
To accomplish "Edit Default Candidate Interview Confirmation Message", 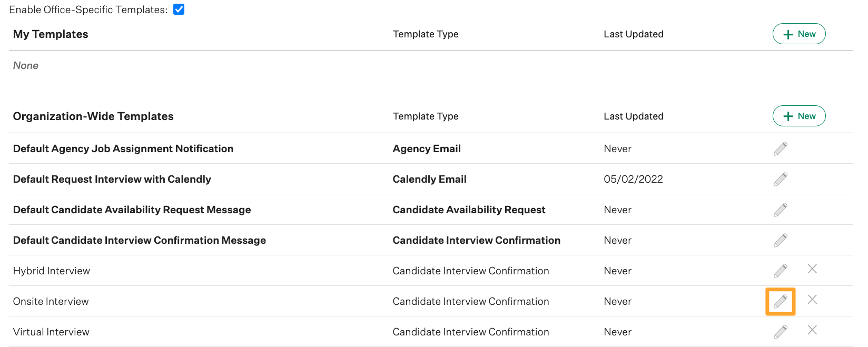I will tap(780, 241).
